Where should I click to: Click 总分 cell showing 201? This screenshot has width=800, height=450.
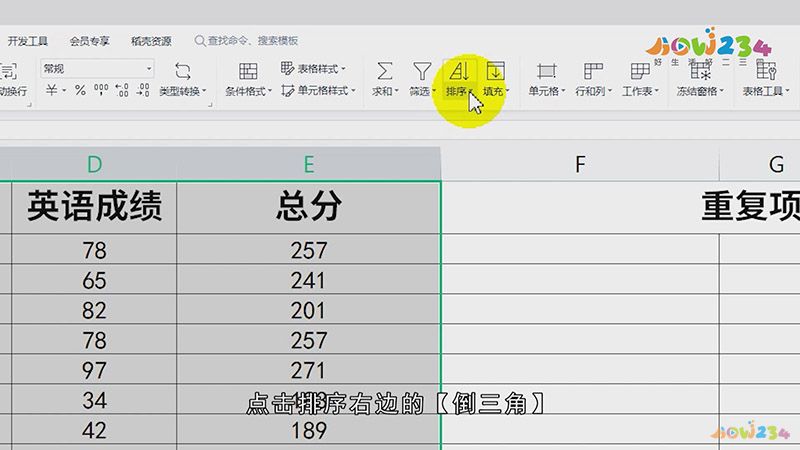tap(309, 310)
